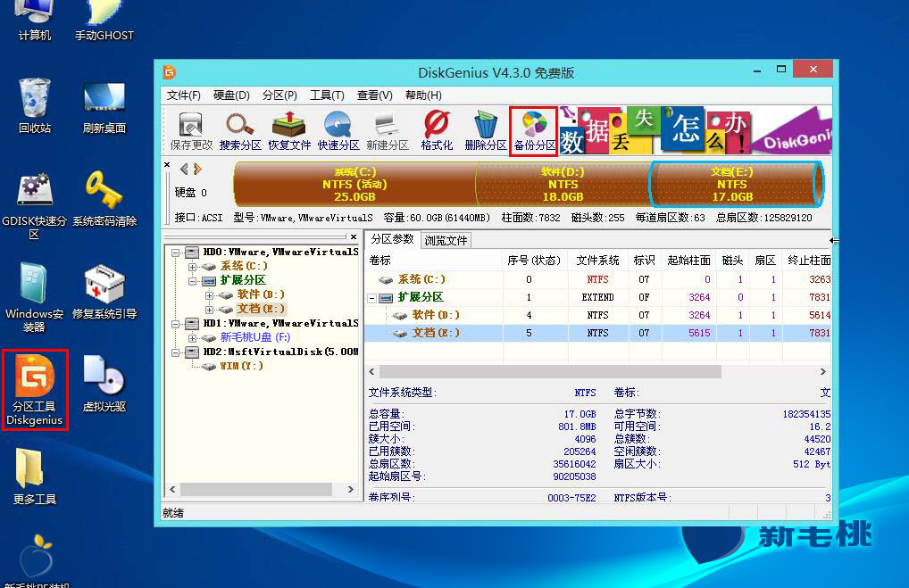This screenshot has width=909, height=588.
Task: Collapse the HD0 disk tree node
Action: pos(176,253)
